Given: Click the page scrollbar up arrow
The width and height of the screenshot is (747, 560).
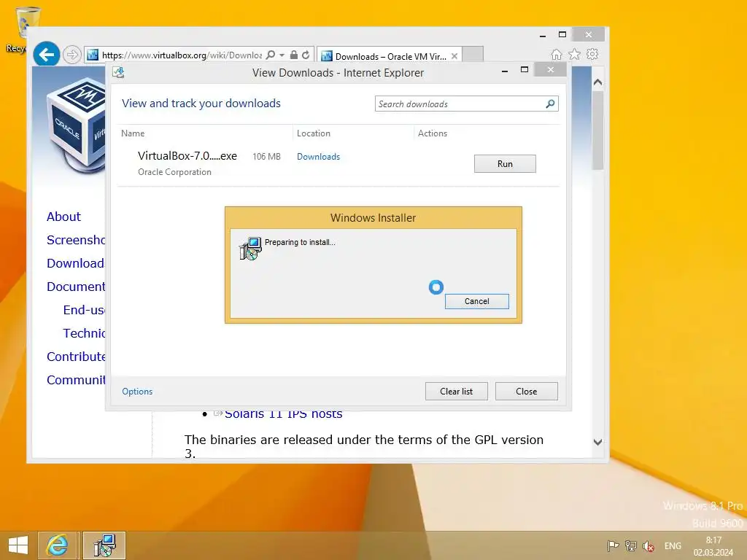Looking at the screenshot, I should coord(598,82).
